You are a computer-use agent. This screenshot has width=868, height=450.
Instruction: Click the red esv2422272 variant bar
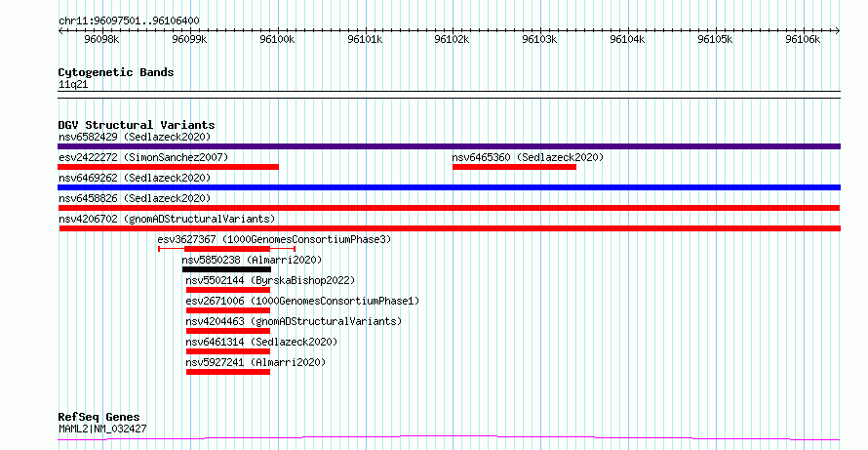pyautogui.click(x=169, y=167)
